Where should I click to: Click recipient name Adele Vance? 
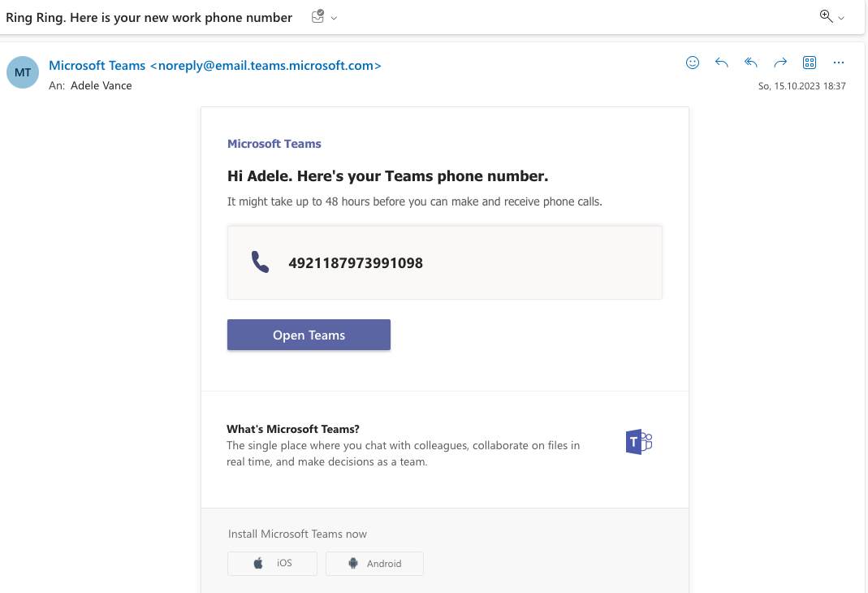coord(101,86)
